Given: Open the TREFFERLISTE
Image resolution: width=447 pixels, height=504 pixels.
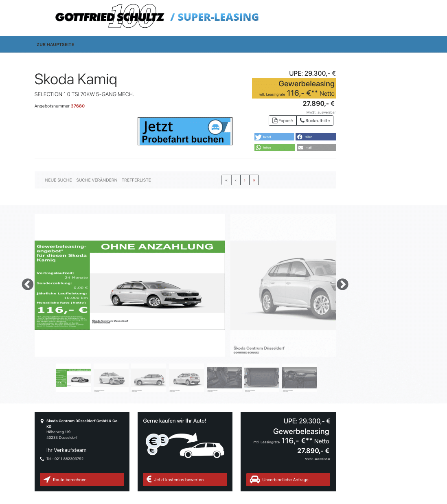Looking at the screenshot, I should (x=136, y=180).
